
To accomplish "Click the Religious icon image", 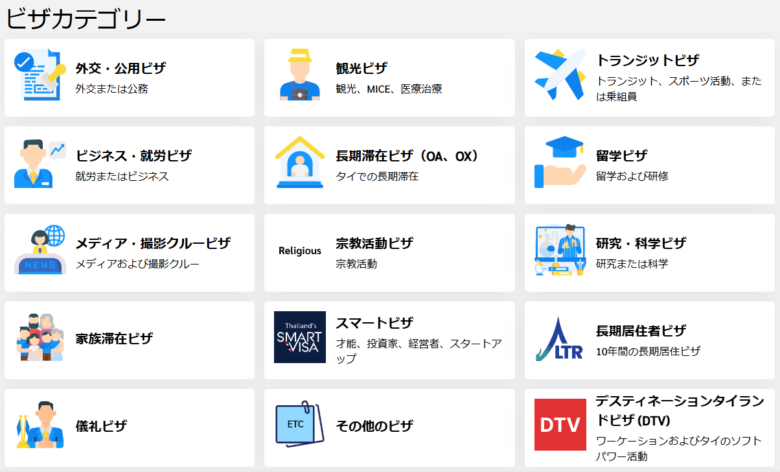I will tap(299, 251).
